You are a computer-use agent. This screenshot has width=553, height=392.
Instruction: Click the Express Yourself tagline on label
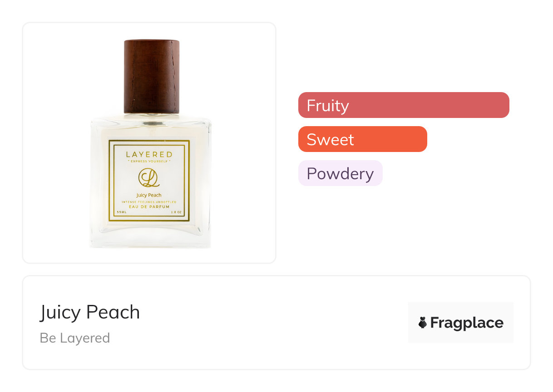click(x=149, y=161)
